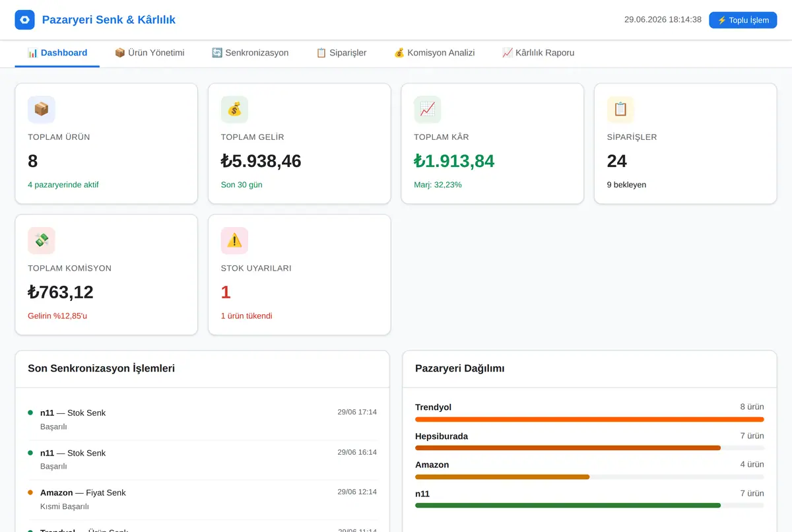Click the money bag icon on Toplam Gelir card
792x532 pixels.
[x=234, y=110]
